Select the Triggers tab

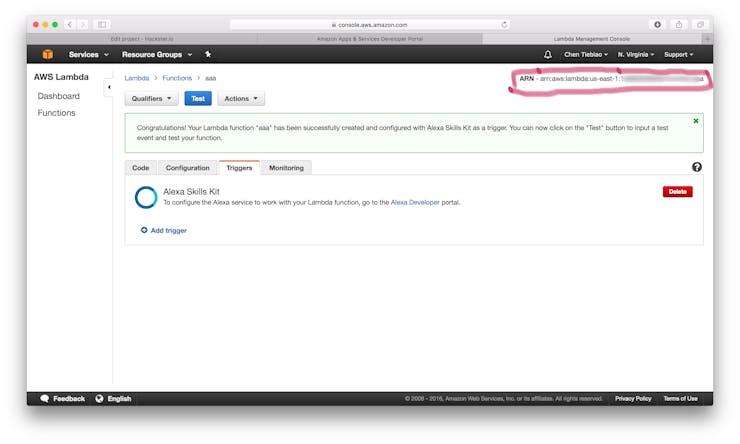(239, 168)
